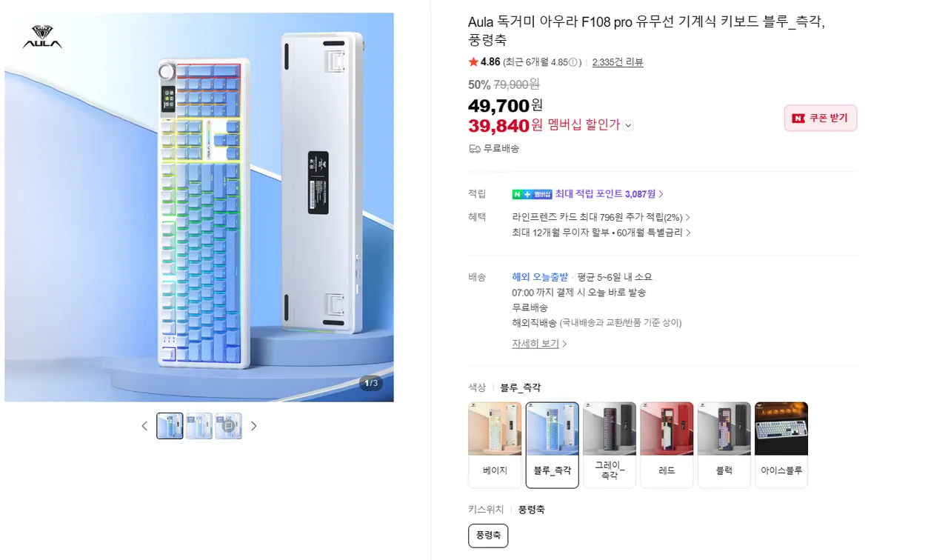Click the next image arrow under gallery
This screenshot has height=560, width=948.
click(254, 426)
